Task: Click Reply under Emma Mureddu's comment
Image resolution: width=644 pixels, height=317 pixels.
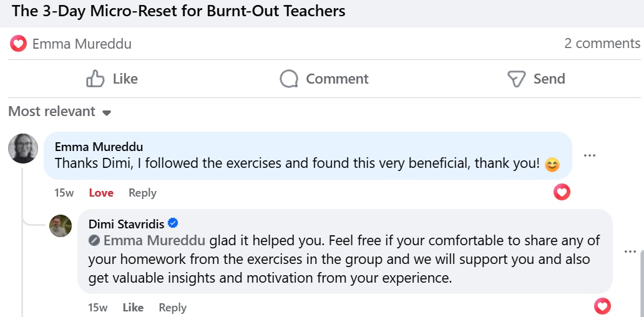Action: tap(142, 193)
